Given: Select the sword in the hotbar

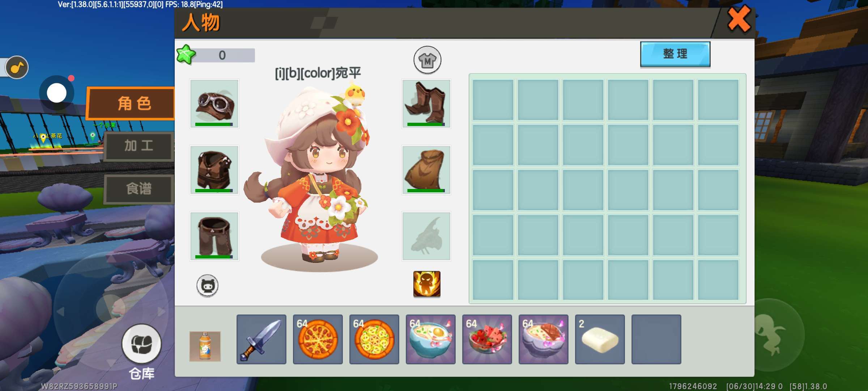Looking at the screenshot, I should (x=261, y=339).
